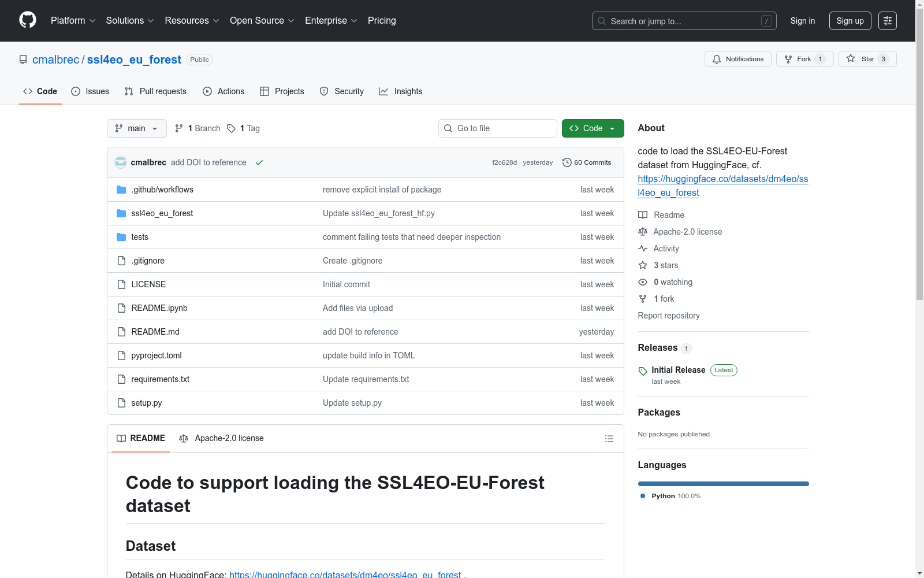The height and width of the screenshot is (578, 924).
Task: Expand the Platform menu
Action: [73, 21]
